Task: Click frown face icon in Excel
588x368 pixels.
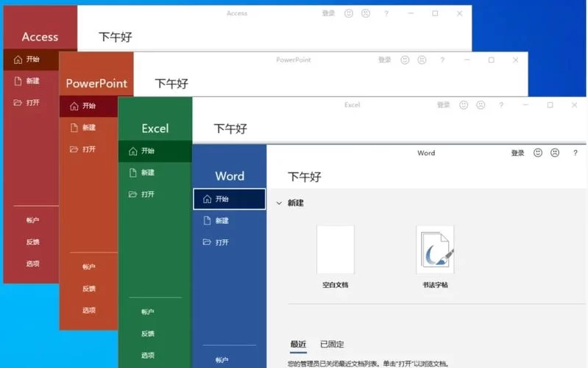Action: tap(481, 105)
